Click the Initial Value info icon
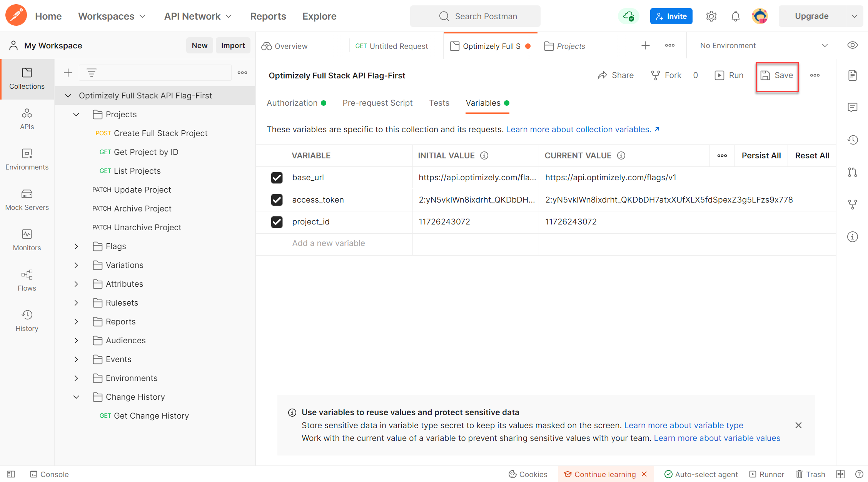 click(484, 156)
